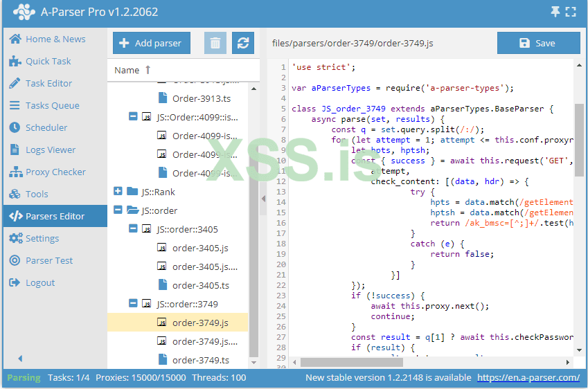The width and height of the screenshot is (588, 389).
Task: Select the highlighted order-3749.js file
Action: [x=178, y=323]
